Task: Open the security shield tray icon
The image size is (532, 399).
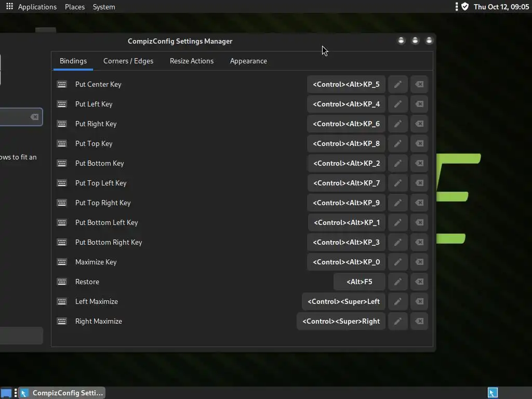Action: point(465,6)
